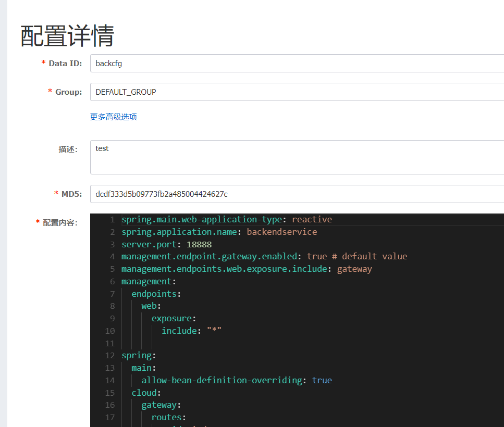Place cursor on spring.main.web-application-type line

pos(201,219)
